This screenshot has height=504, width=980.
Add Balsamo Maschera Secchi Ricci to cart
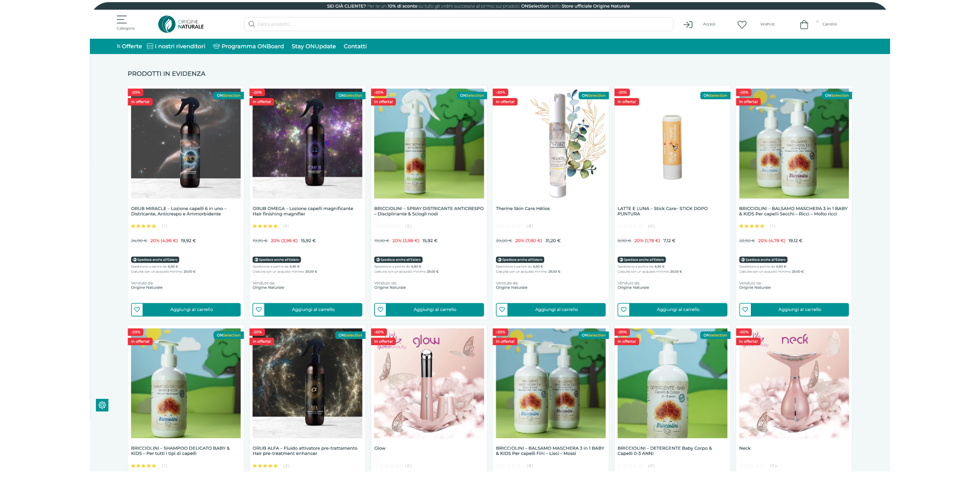[800, 309]
